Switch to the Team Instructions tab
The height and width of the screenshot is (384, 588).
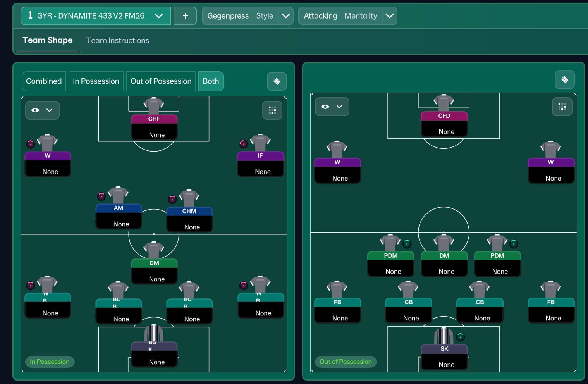click(x=118, y=41)
